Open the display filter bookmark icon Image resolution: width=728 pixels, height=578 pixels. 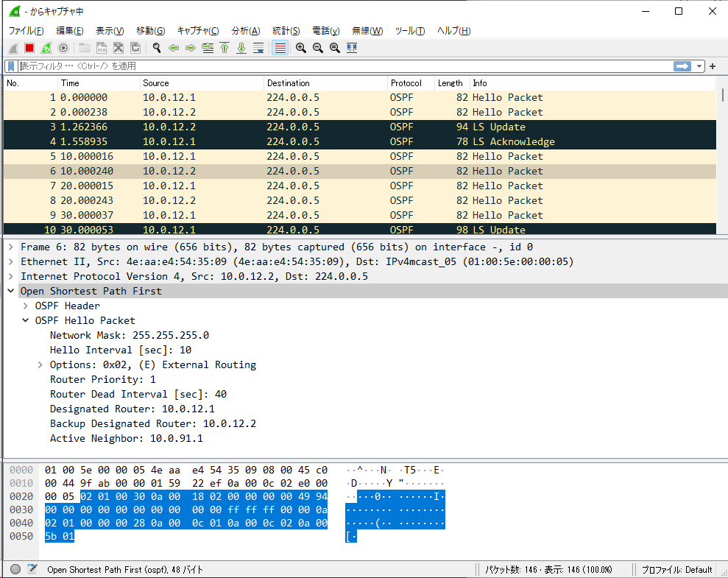[x=12, y=66]
